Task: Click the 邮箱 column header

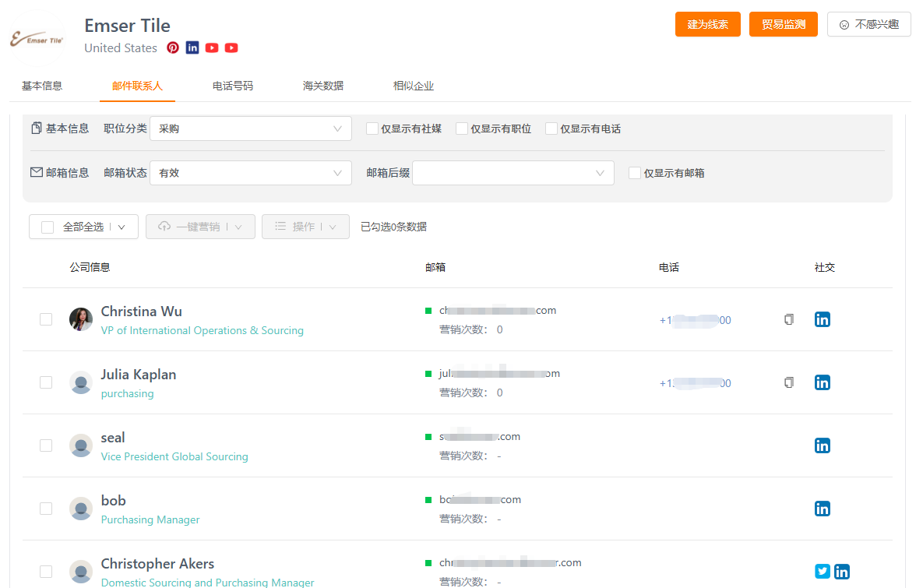Action: 435,267
